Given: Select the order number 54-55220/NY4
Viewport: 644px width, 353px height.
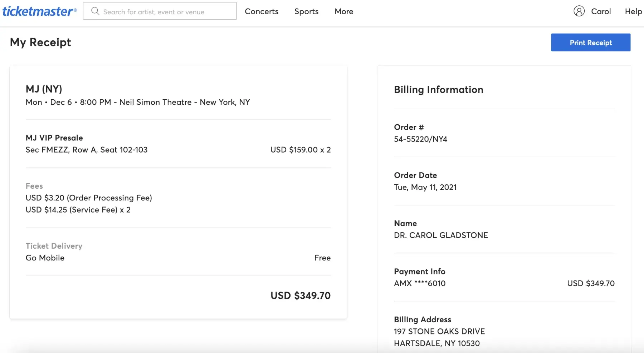Looking at the screenshot, I should pos(420,139).
